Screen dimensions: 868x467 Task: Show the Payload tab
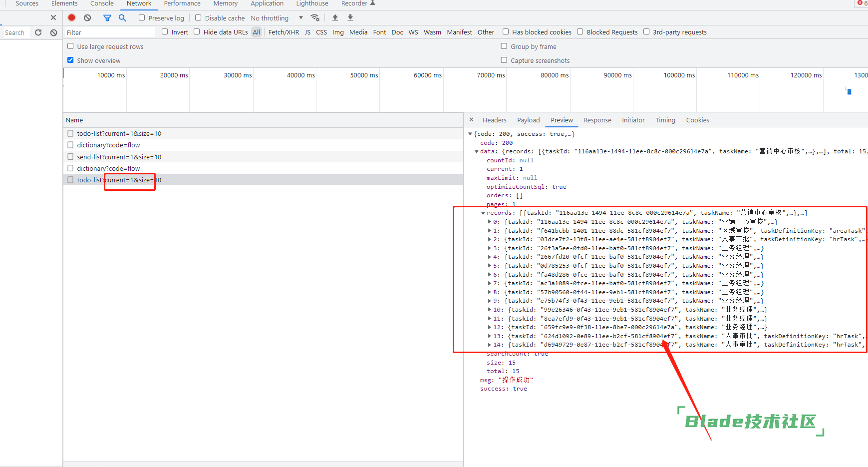[x=529, y=120]
